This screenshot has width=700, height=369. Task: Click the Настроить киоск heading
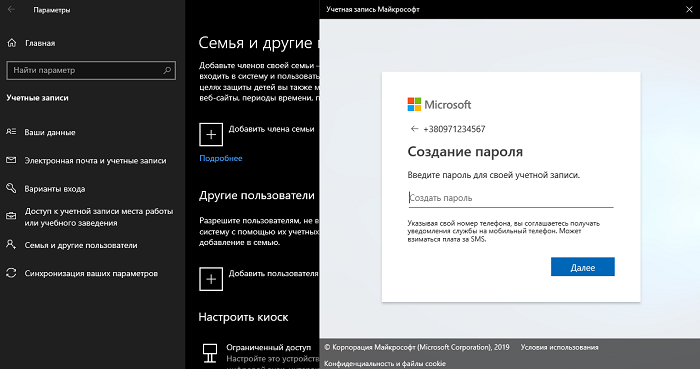pyautogui.click(x=243, y=317)
